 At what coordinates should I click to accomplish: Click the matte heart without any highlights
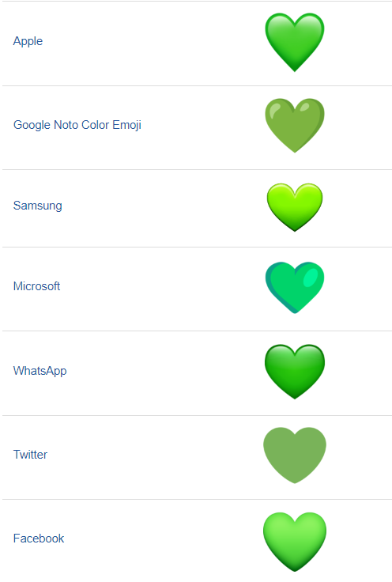coord(295,455)
